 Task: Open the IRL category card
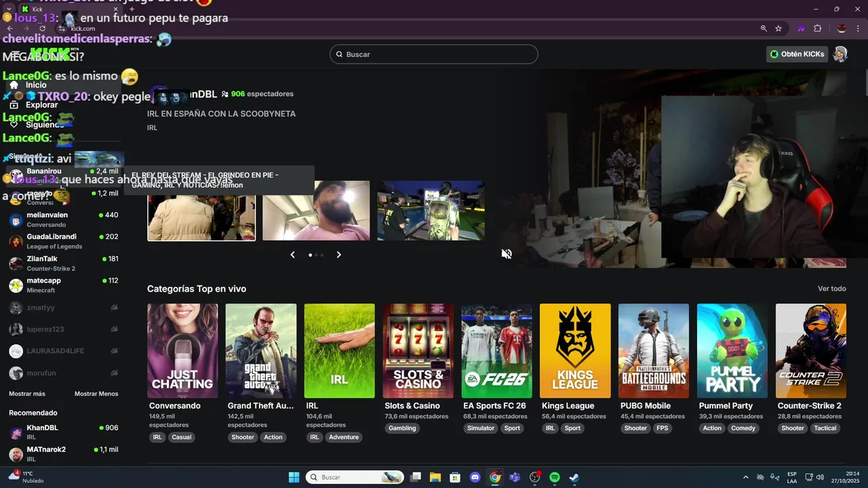pyautogui.click(x=339, y=350)
